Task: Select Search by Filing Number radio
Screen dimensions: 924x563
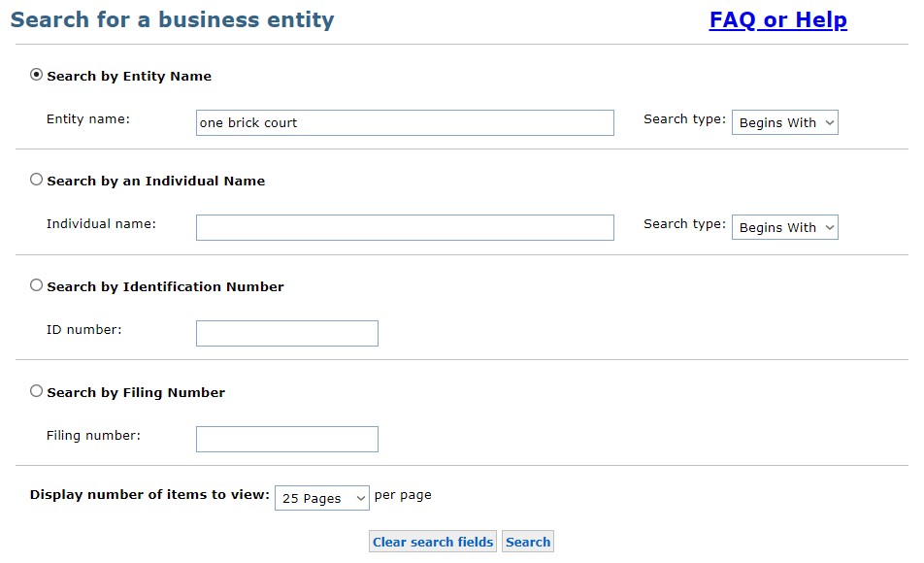Action: pos(37,391)
